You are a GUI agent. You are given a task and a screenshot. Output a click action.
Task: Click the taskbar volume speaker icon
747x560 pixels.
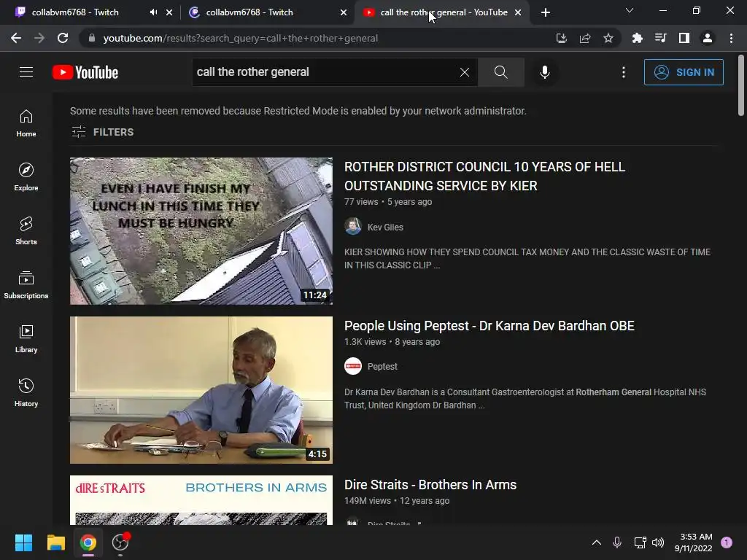(x=658, y=542)
